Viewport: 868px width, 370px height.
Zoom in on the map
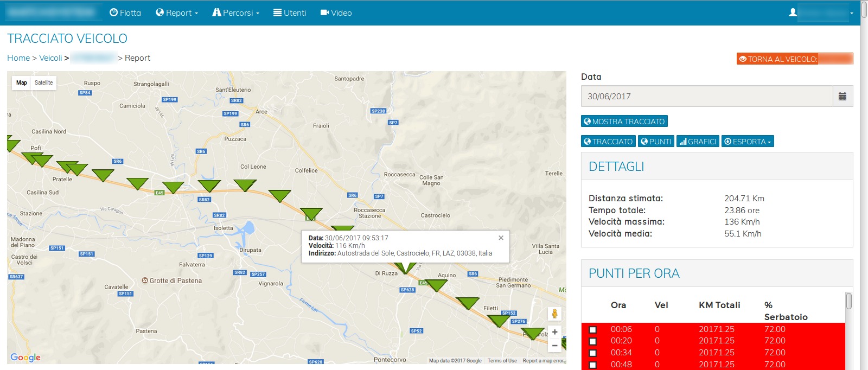554,332
